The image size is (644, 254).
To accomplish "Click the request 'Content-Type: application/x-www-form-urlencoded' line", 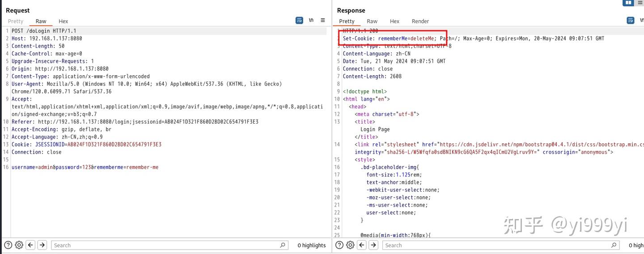I will coord(80,77).
